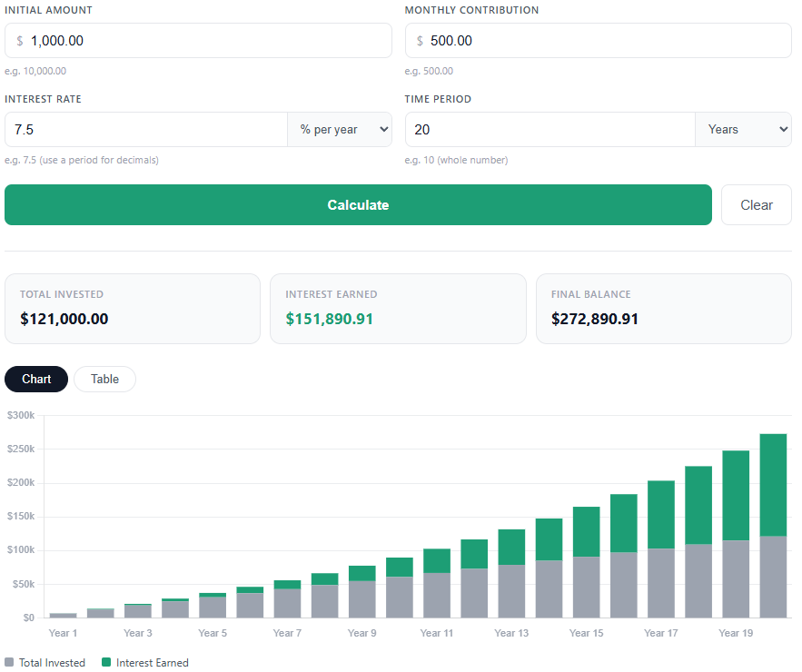Click the hint 'e.g. 10 (whole number)'

(456, 160)
